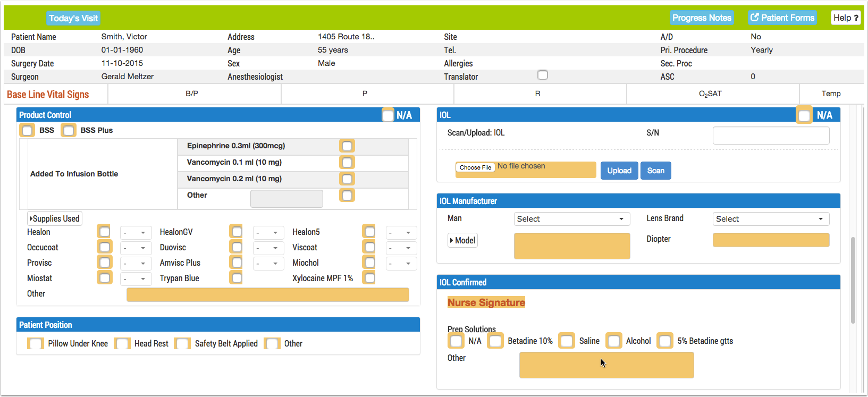The image size is (868, 397).
Task: Check Safety Belt Applied
Action: click(182, 343)
